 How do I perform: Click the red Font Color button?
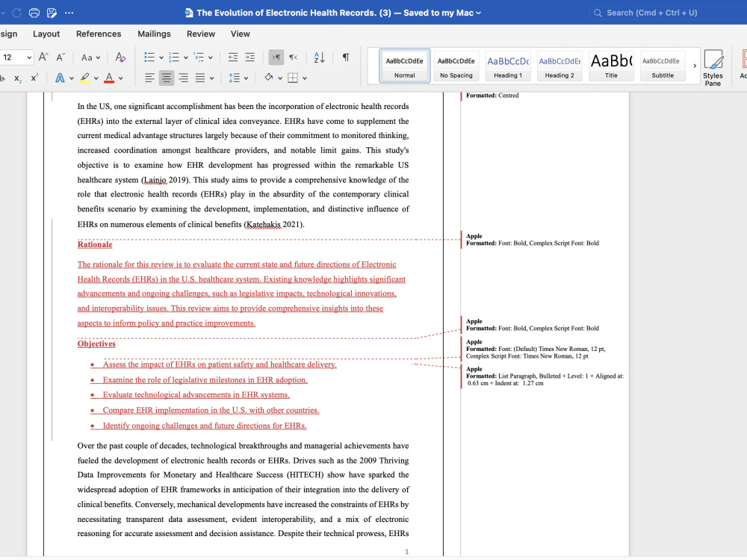[x=109, y=78]
